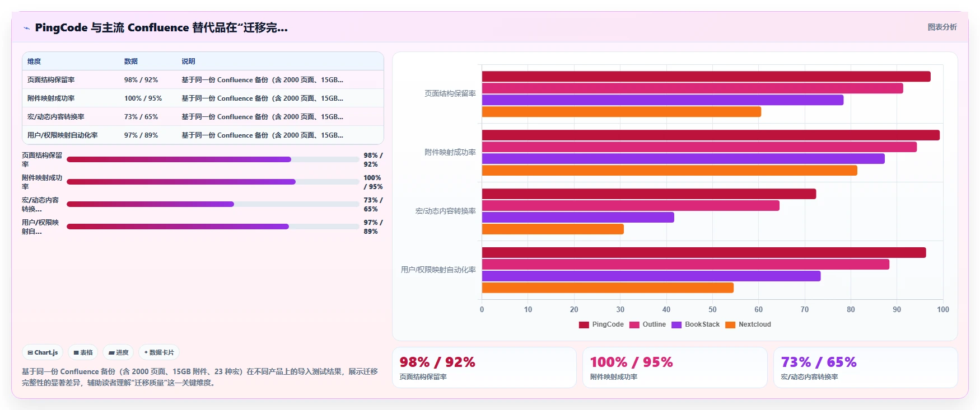The height and width of the screenshot is (410, 980).
Task: Select the "页面结构保留率" cell in the table
Action: click(x=51, y=80)
